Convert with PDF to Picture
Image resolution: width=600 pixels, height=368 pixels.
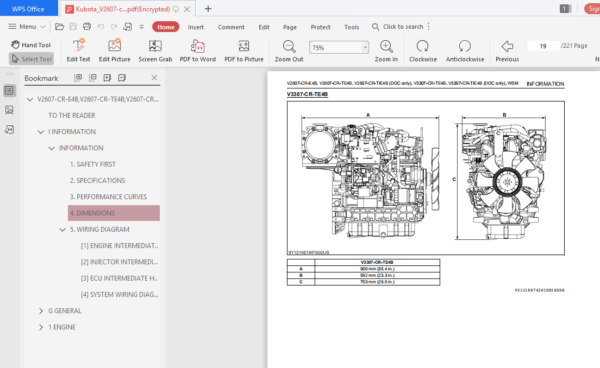pos(244,50)
